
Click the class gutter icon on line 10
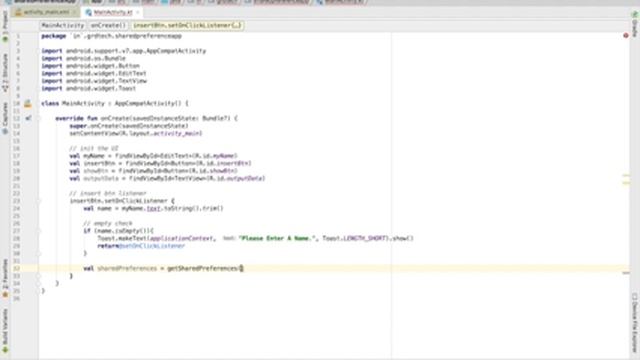[27, 104]
